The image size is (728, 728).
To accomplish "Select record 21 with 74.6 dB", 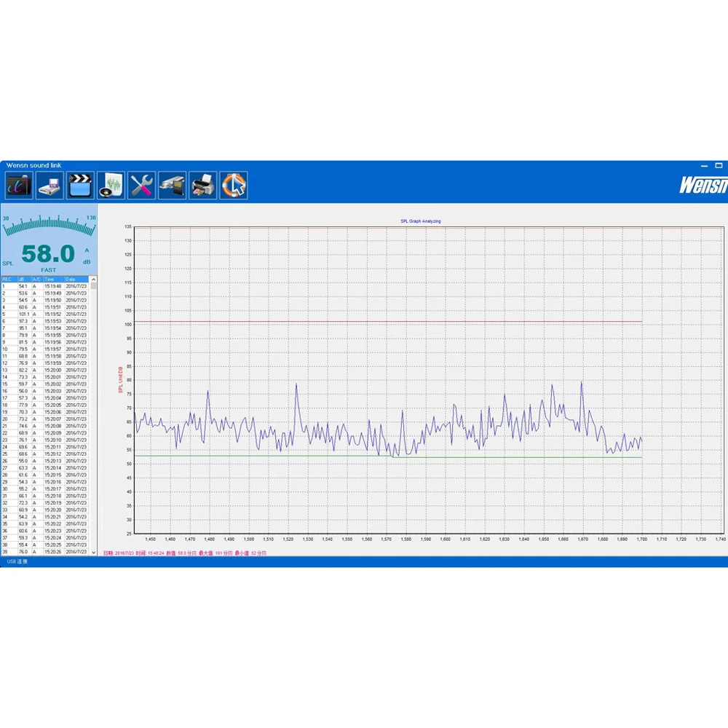I will [45, 426].
